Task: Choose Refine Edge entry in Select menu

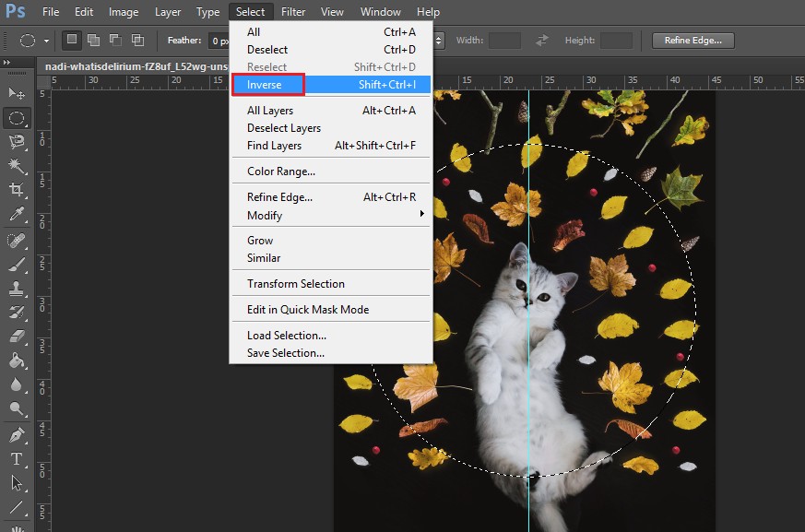Action: 331,197
